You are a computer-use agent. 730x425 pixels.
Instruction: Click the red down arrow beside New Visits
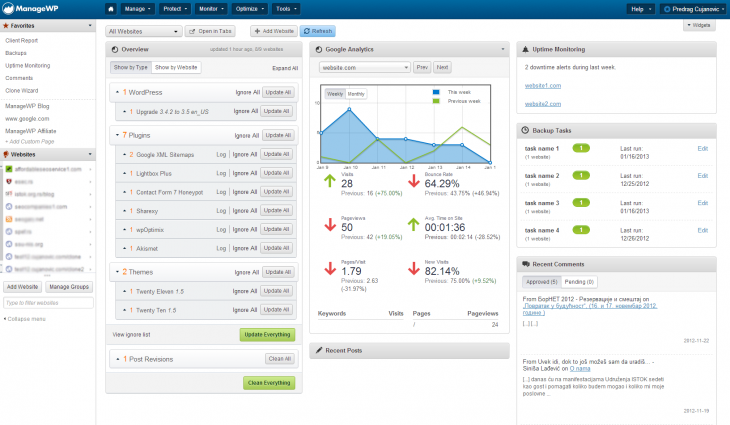pos(414,269)
